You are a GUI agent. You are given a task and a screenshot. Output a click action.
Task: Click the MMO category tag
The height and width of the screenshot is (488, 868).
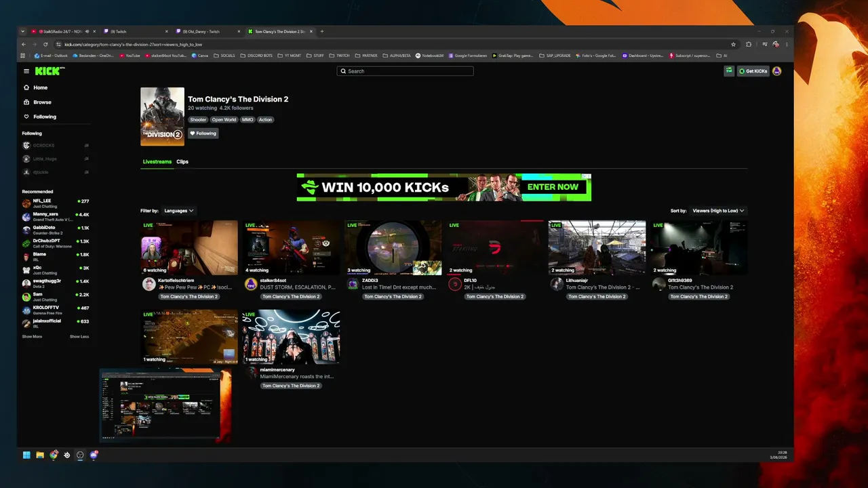pos(248,120)
